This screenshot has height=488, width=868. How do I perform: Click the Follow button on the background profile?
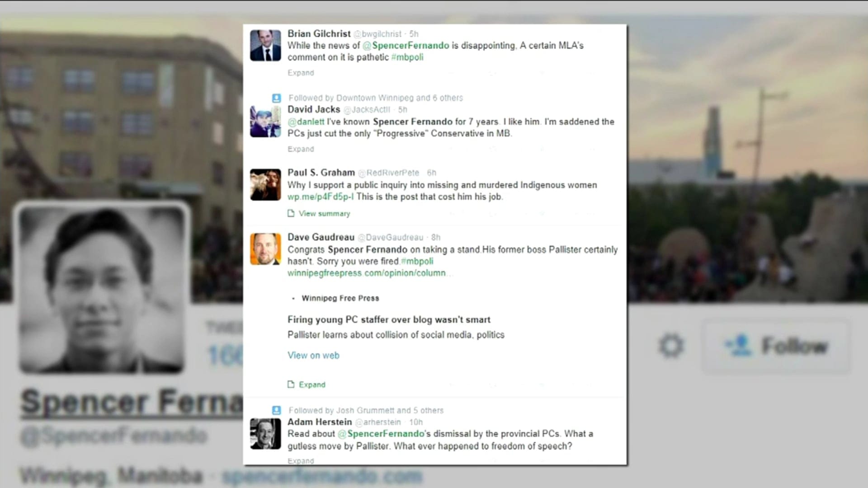pyautogui.click(x=776, y=346)
